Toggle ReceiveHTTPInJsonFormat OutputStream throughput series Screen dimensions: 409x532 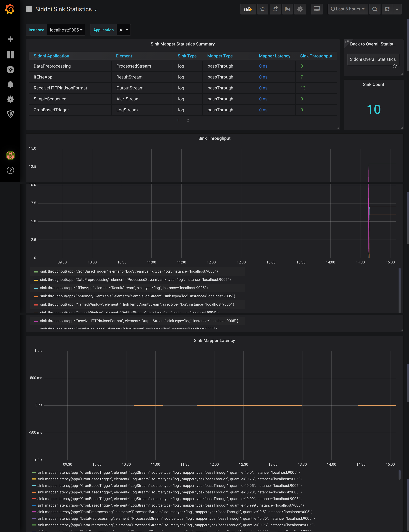[139, 321]
